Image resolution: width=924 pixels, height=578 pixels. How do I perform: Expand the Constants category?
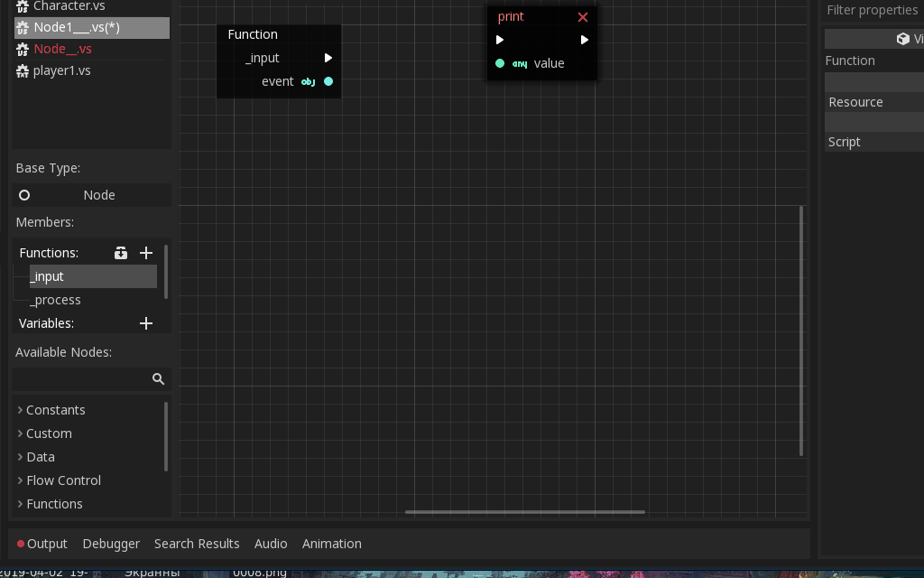click(20, 409)
